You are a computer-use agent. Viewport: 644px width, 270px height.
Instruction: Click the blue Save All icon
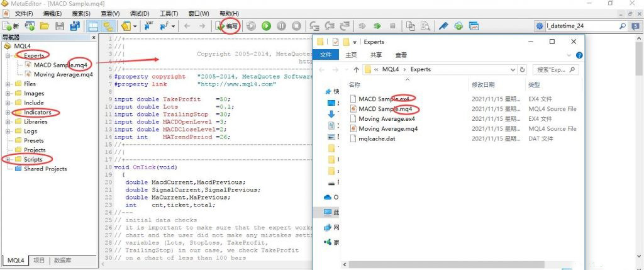75,26
